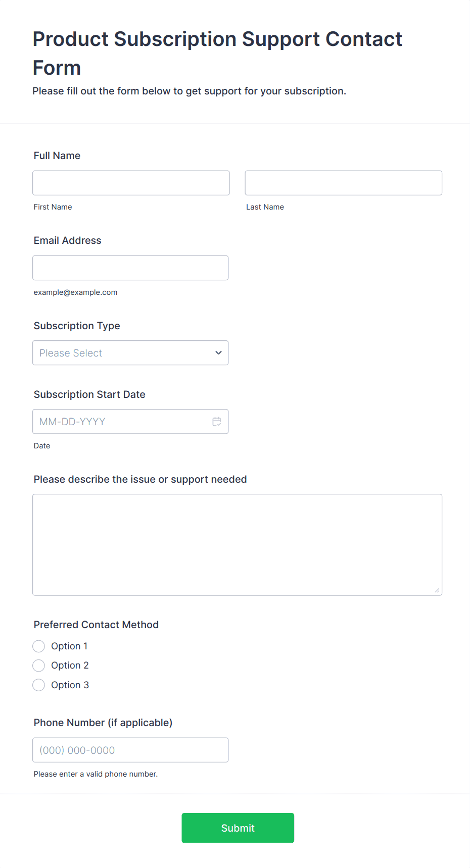Click the Email Address label text

pos(68,241)
